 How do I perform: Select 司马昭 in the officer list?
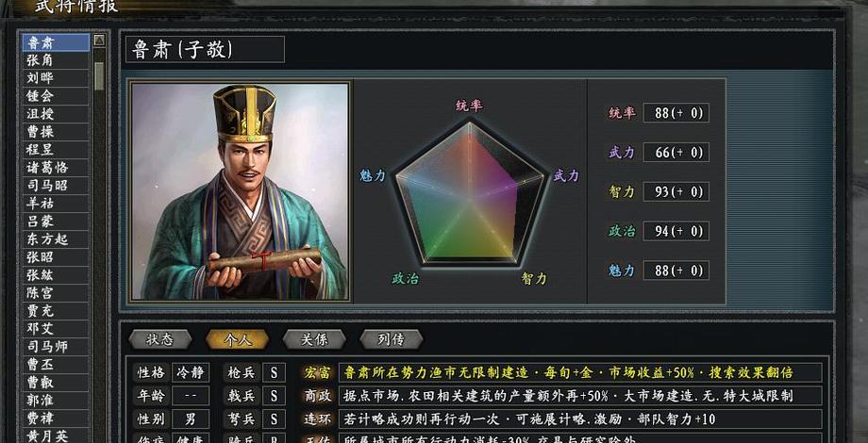(56, 186)
